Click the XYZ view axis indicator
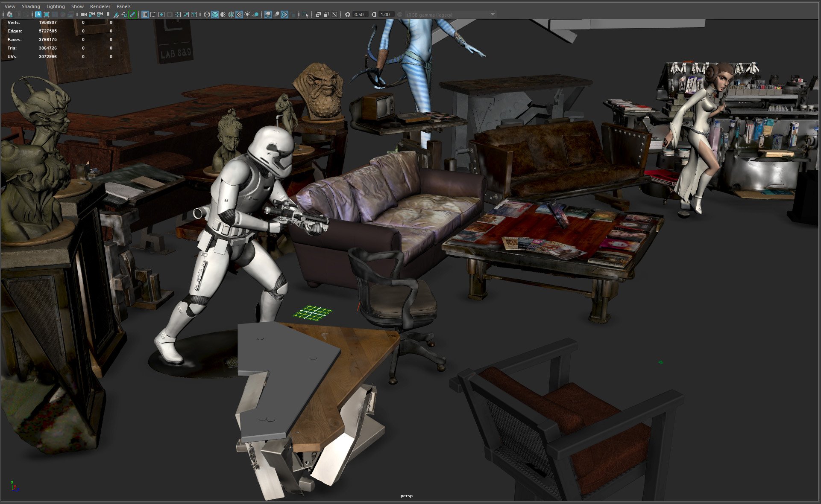Screen dimensions: 821x504 point(15,486)
